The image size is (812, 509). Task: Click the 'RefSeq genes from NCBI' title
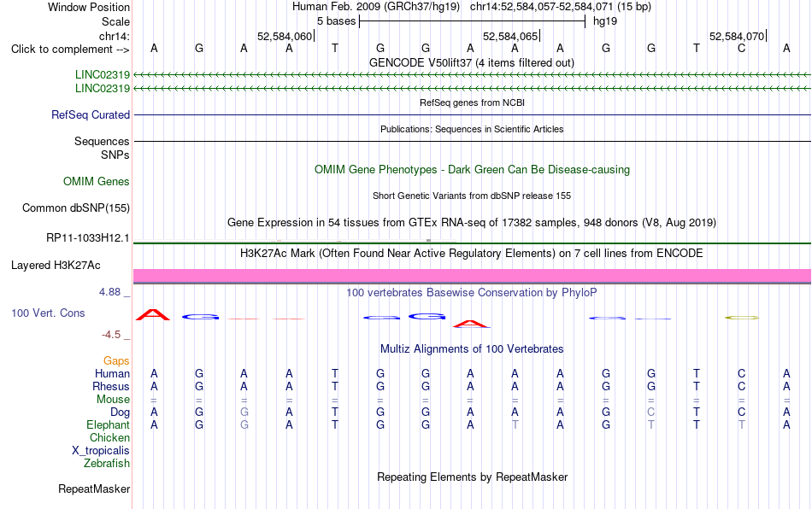pyautogui.click(x=473, y=102)
